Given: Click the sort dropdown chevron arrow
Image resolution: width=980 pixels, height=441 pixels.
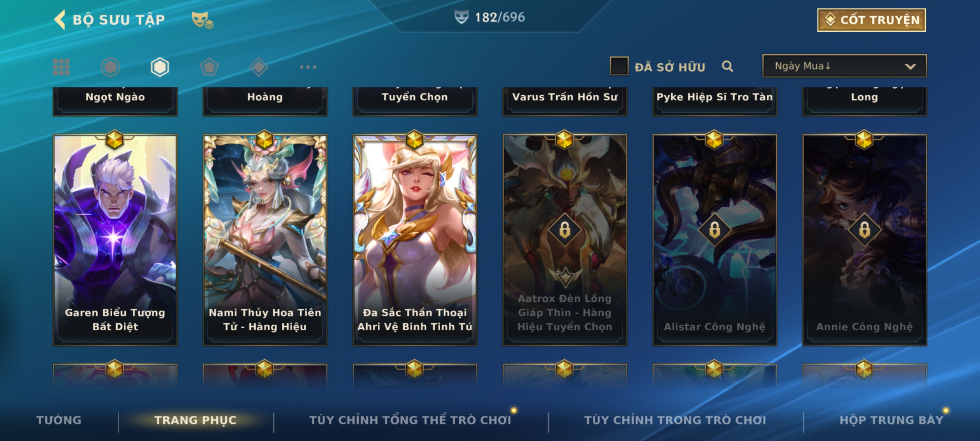Looking at the screenshot, I should [910, 67].
